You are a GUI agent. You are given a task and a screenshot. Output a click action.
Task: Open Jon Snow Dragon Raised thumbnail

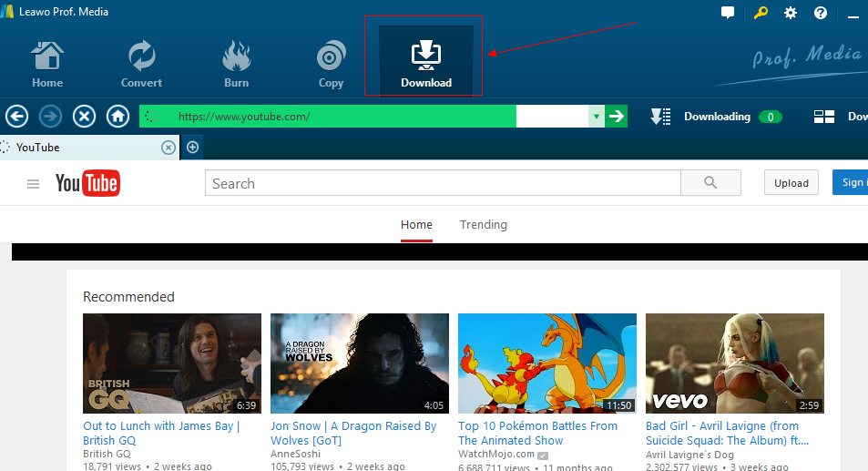click(359, 363)
